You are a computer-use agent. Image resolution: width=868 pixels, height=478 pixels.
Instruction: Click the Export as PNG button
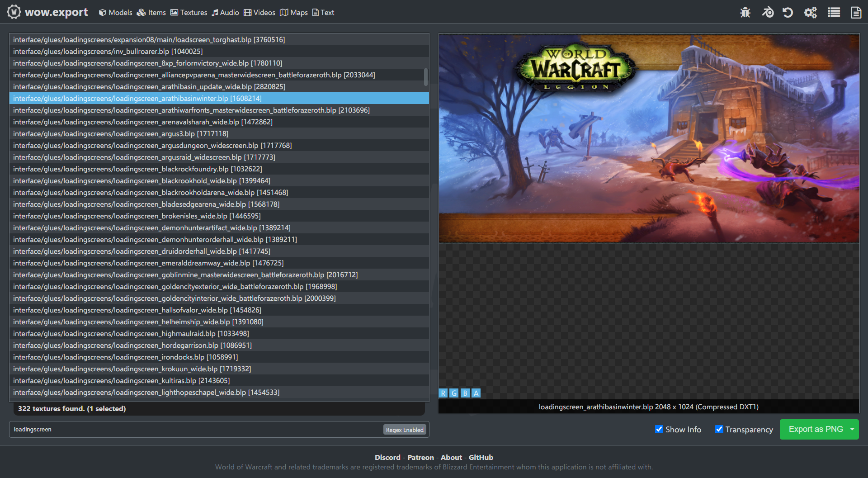(x=815, y=429)
